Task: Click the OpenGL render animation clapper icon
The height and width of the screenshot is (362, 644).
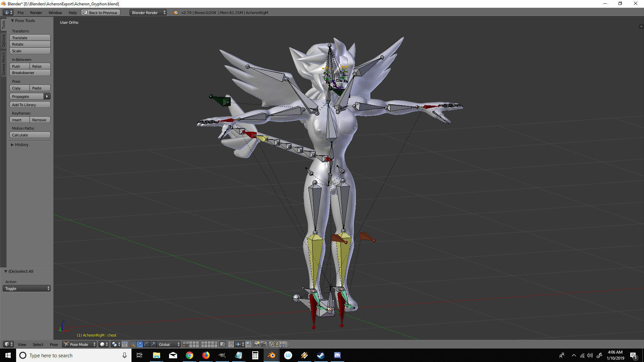Action: click(x=263, y=344)
